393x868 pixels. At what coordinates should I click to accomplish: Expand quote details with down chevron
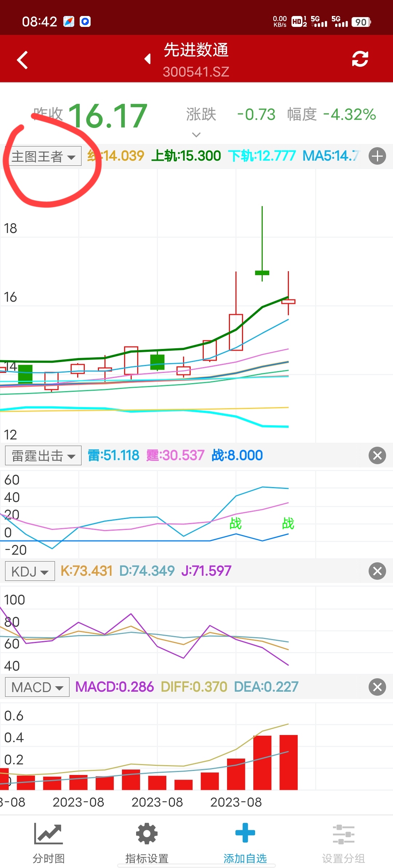click(x=196, y=135)
